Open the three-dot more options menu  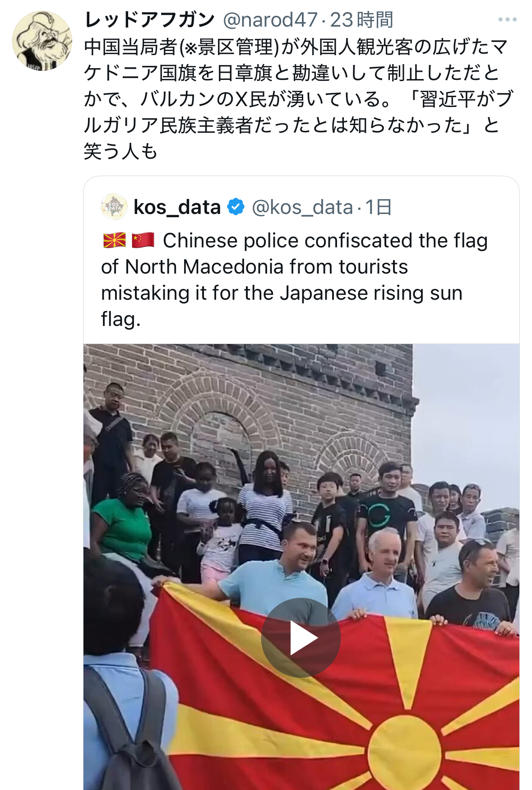[507, 19]
